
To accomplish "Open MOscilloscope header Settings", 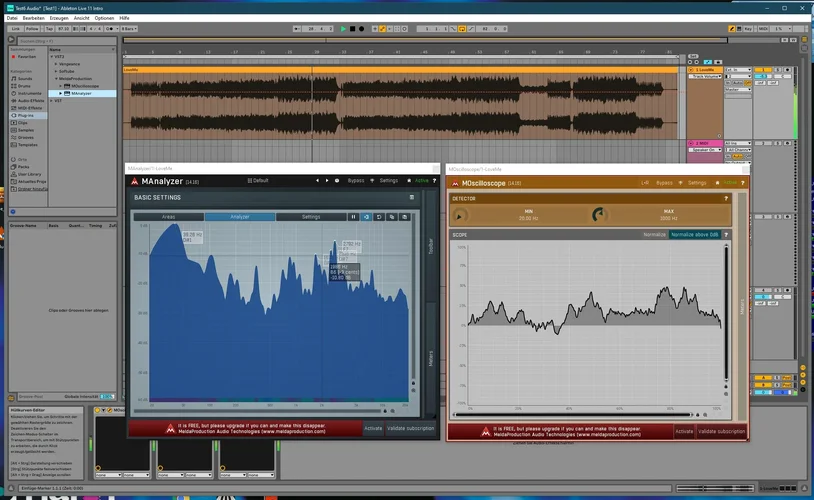I will 697,183.
